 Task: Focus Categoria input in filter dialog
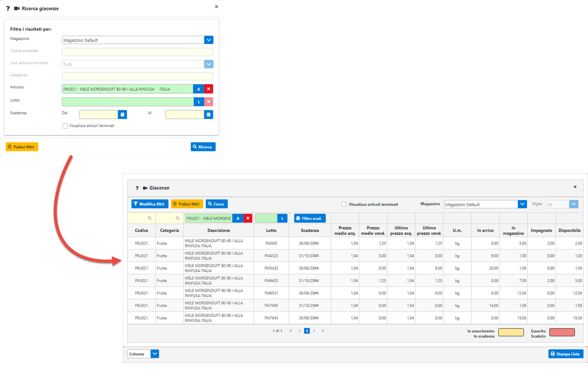137,76
